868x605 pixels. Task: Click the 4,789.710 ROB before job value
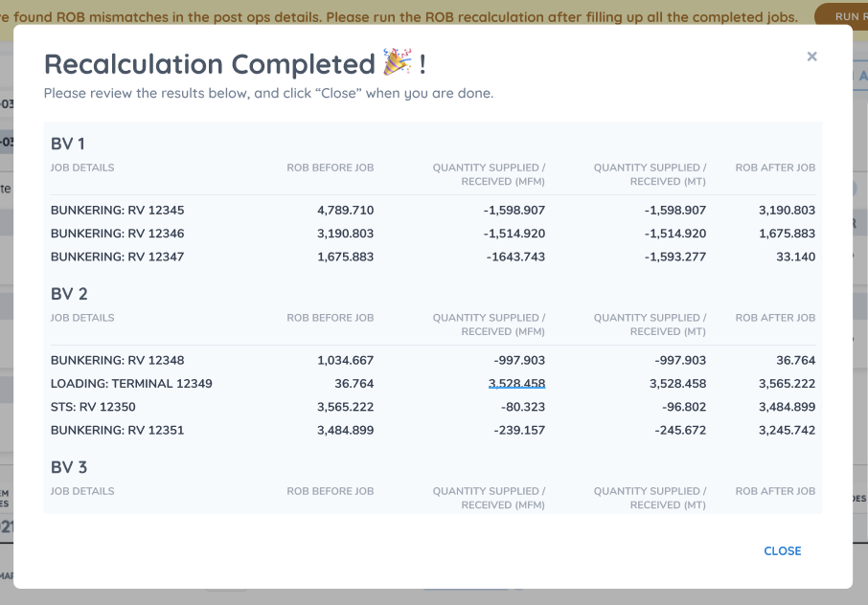(x=345, y=211)
